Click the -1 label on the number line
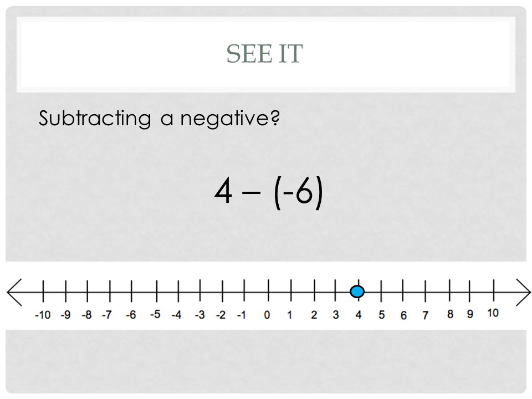 (x=241, y=315)
